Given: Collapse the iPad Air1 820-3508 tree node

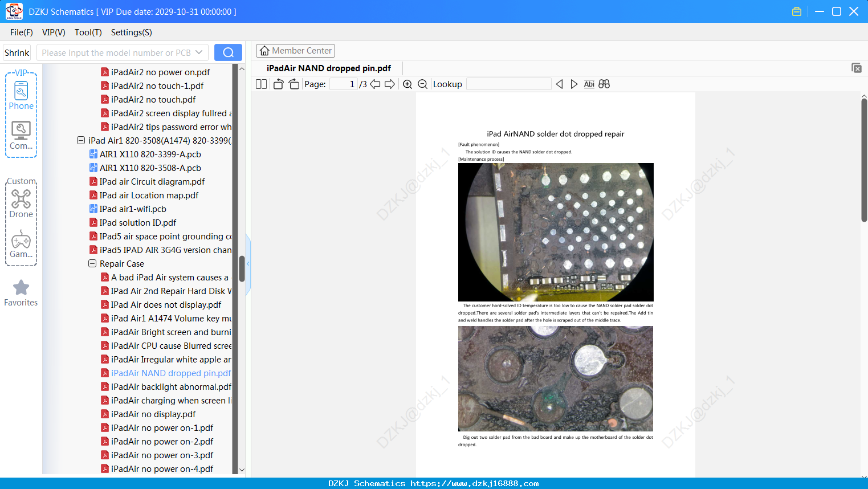Looking at the screenshot, I should click(81, 140).
